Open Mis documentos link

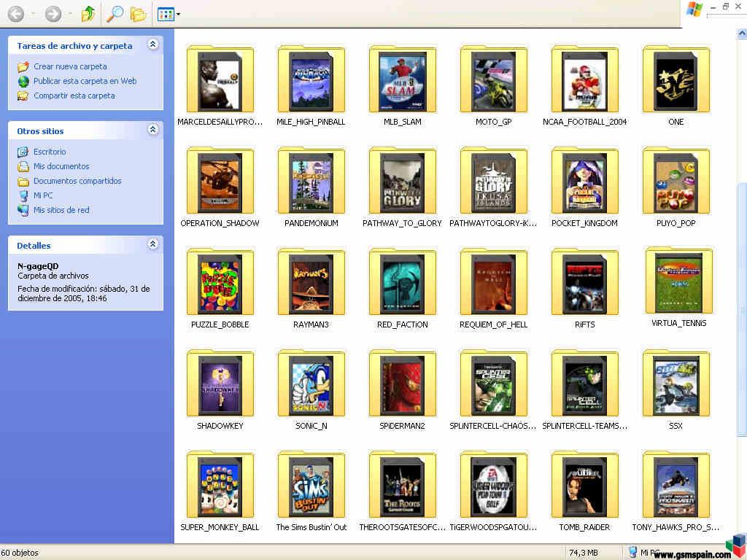click(61, 166)
